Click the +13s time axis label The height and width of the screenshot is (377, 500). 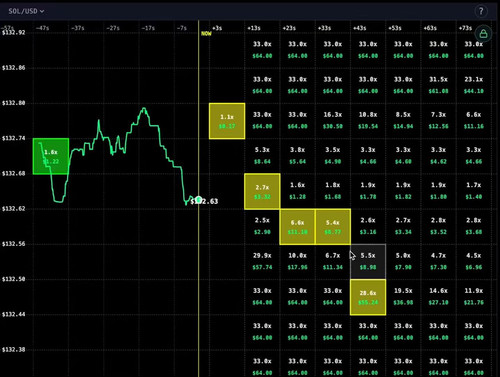point(254,28)
